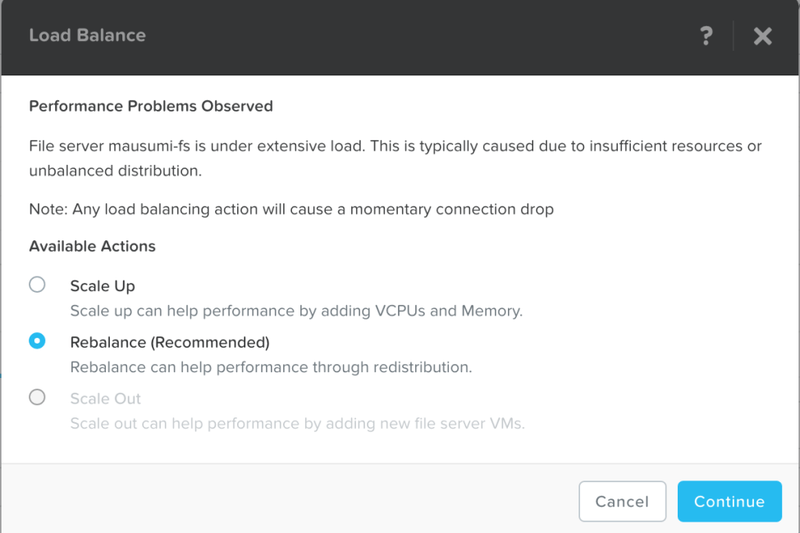Click the Rebalance redistribution description text
The image size is (800, 533).
(270, 367)
